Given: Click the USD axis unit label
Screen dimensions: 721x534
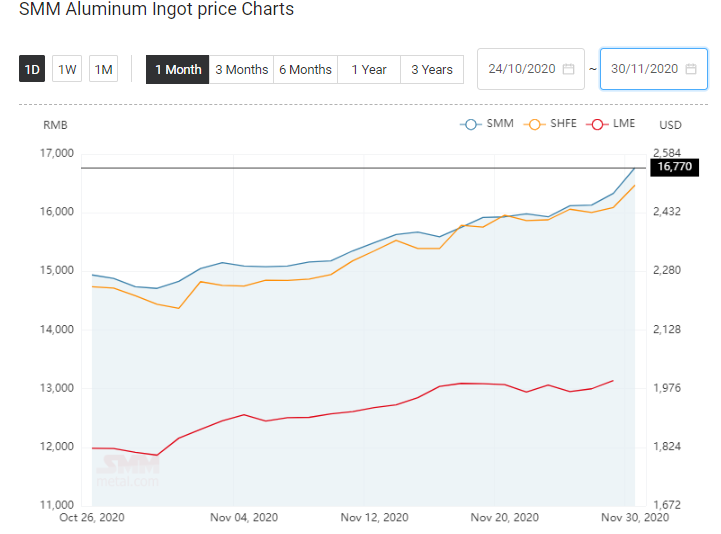Looking at the screenshot, I should (x=670, y=125).
